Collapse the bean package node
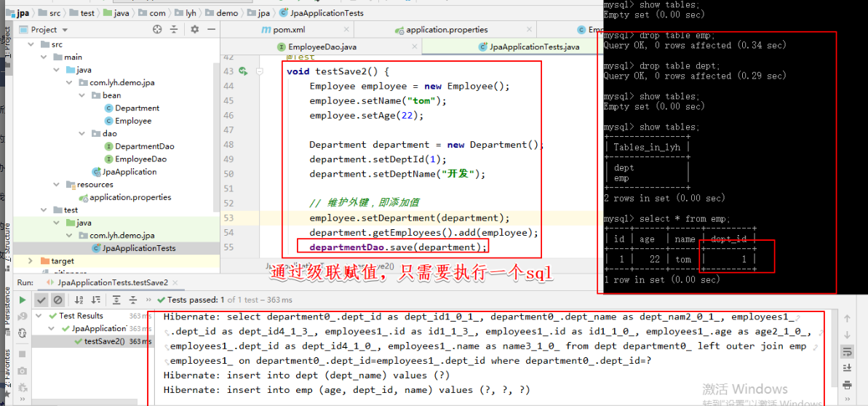The width and height of the screenshot is (868, 406). point(82,95)
